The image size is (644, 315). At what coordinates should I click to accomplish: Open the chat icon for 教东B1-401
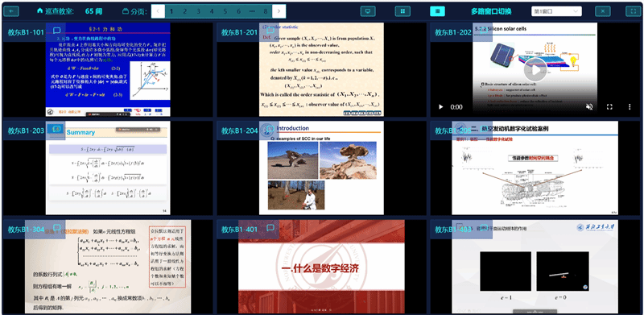pos(270,227)
